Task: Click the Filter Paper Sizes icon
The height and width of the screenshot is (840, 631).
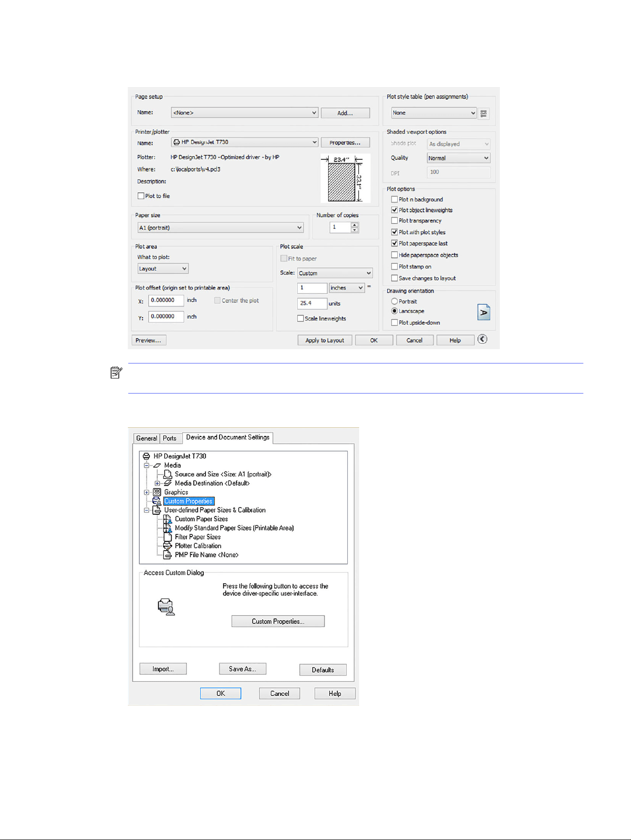Action: click(x=167, y=537)
